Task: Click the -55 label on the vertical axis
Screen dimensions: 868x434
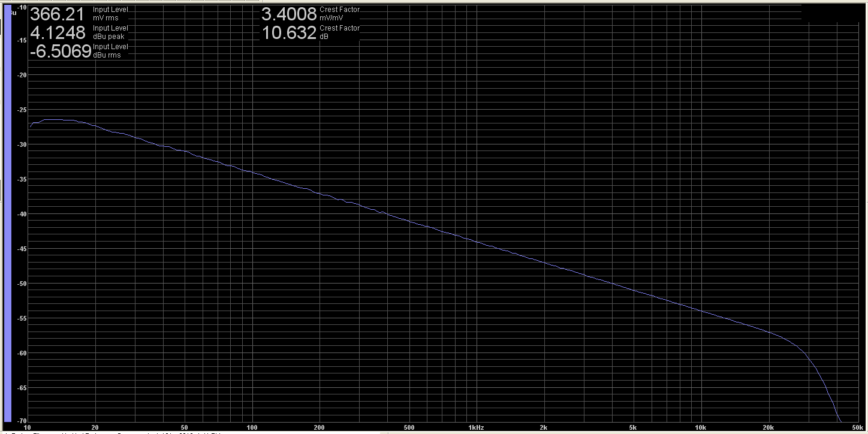Action: pos(22,318)
